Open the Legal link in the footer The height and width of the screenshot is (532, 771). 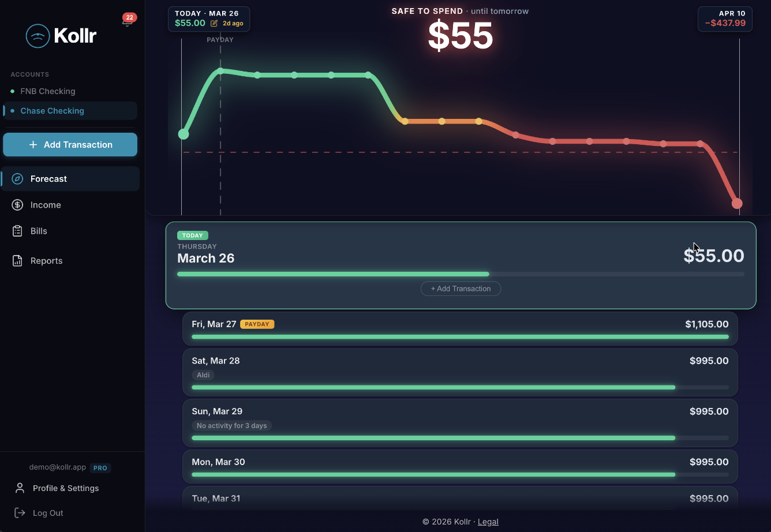pos(488,522)
